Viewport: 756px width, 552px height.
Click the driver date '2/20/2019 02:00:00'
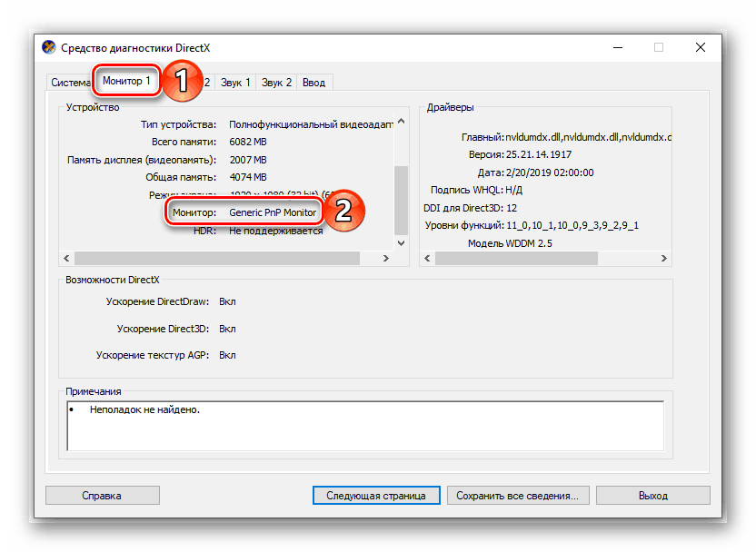point(550,172)
